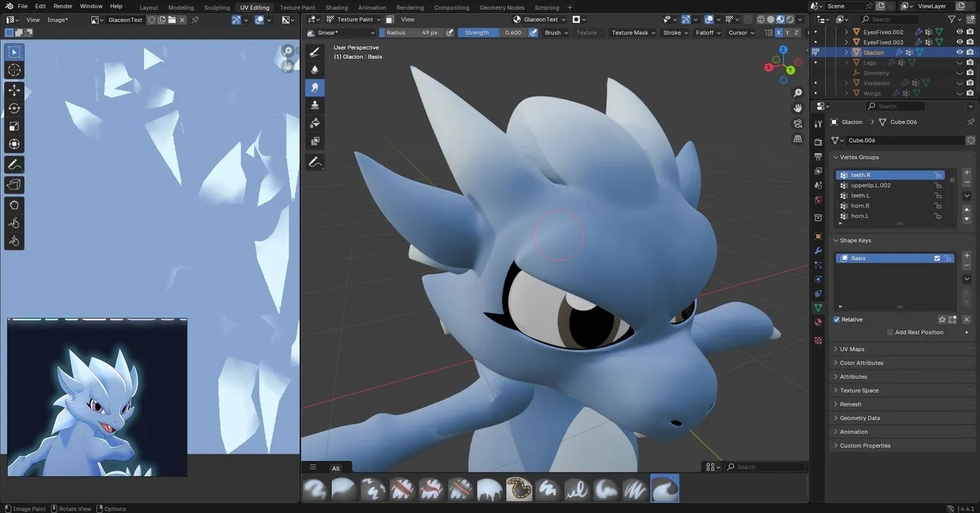Toggle visibility of EyesFixed.002 in outliner
Viewport: 980px width, 513px height.
[960, 32]
